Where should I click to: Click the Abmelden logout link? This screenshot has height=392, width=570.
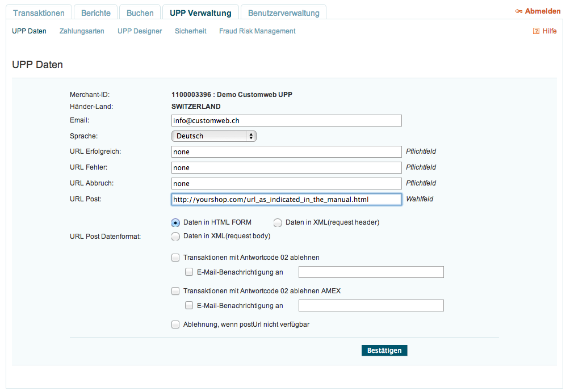pos(543,11)
